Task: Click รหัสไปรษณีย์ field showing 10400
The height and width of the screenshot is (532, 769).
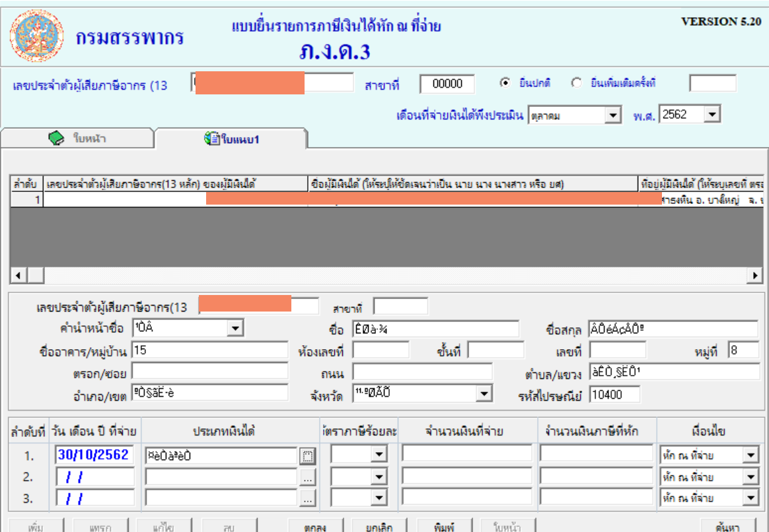Action: (x=614, y=394)
